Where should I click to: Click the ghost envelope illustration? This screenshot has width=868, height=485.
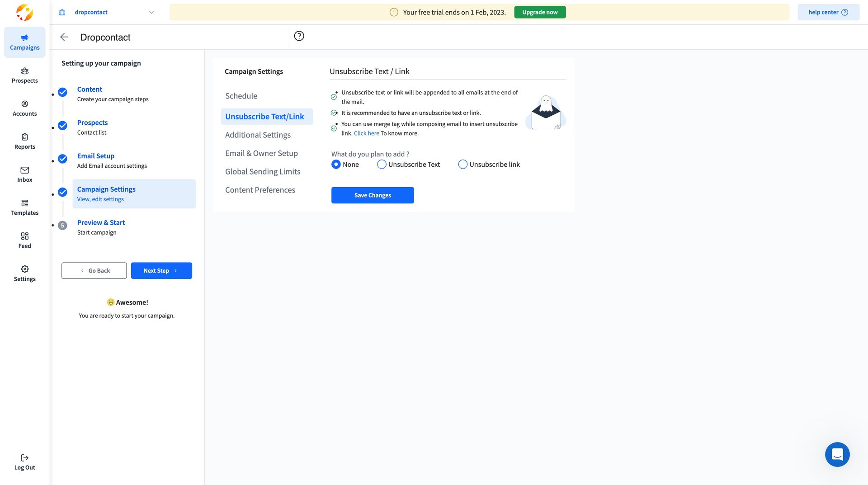546,113
